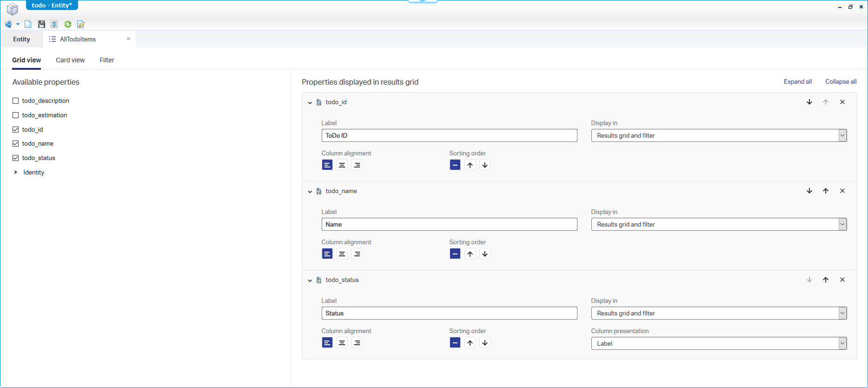This screenshot has height=388, width=868.
Task: Uncheck the todo_name property checkbox
Action: coord(16,144)
